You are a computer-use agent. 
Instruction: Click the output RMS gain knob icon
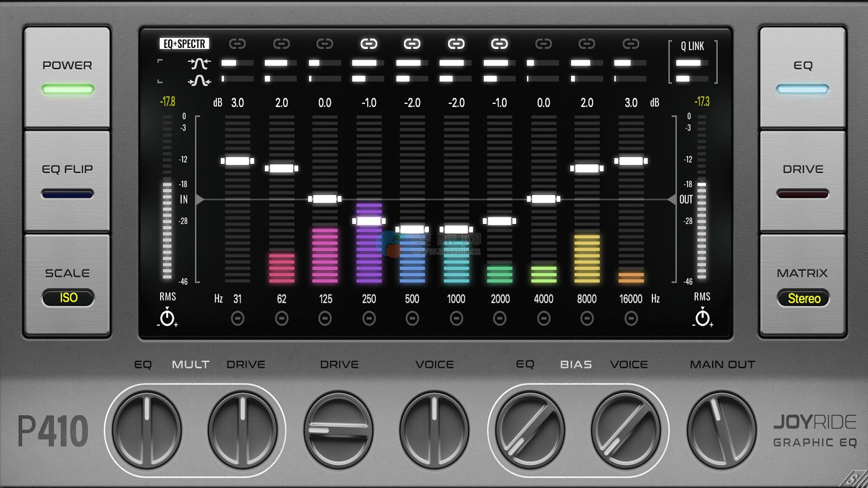[702, 318]
